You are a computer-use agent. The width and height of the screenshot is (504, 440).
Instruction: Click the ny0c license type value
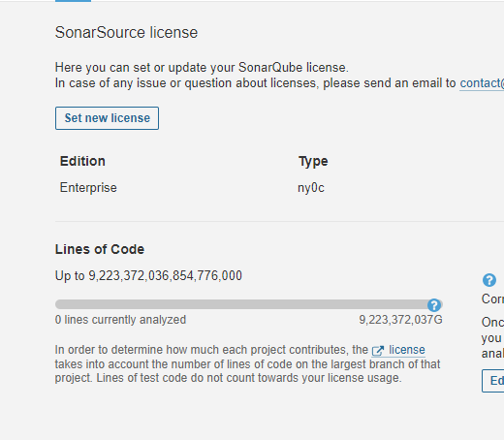pos(311,188)
